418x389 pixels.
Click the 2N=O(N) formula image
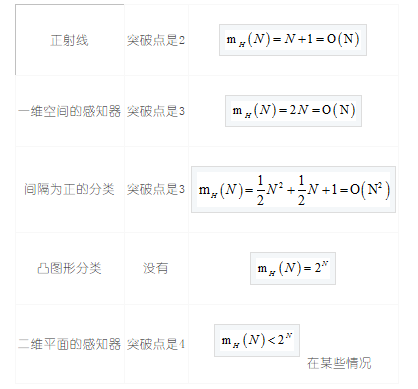pos(293,111)
